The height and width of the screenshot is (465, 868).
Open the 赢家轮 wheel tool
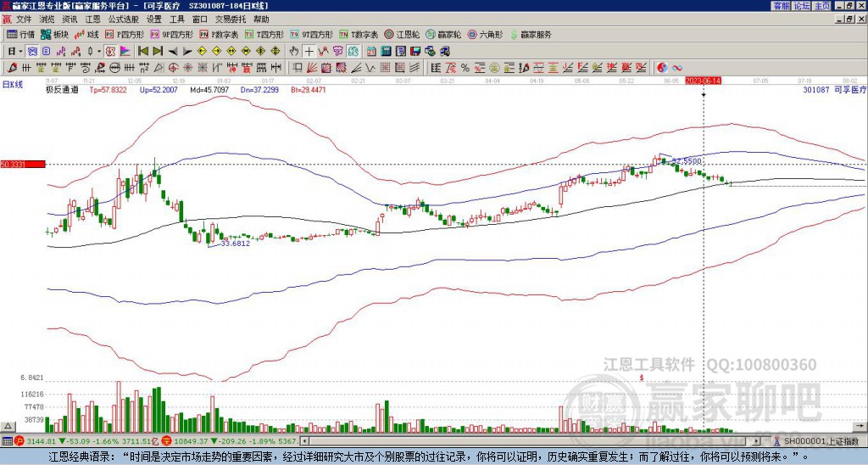tap(443, 34)
